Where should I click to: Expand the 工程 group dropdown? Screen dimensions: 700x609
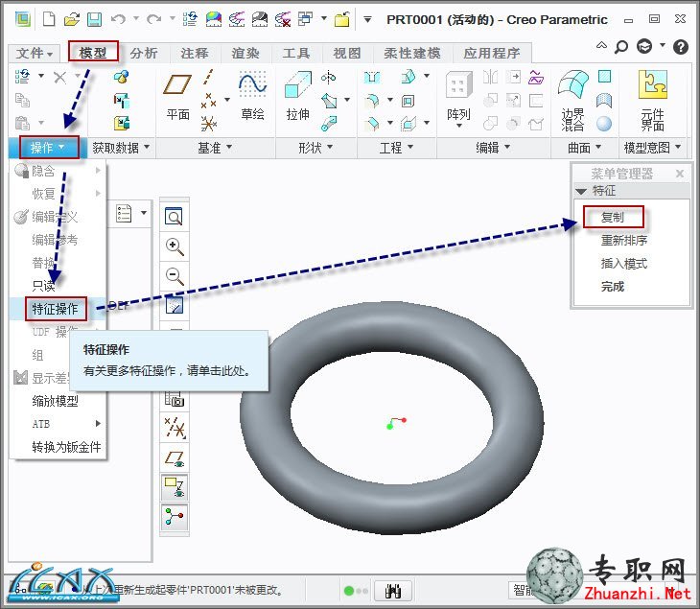396,148
